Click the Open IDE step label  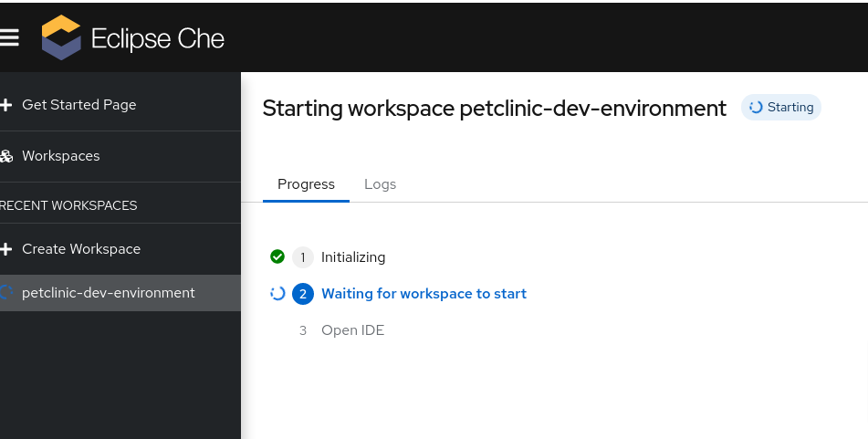point(352,330)
